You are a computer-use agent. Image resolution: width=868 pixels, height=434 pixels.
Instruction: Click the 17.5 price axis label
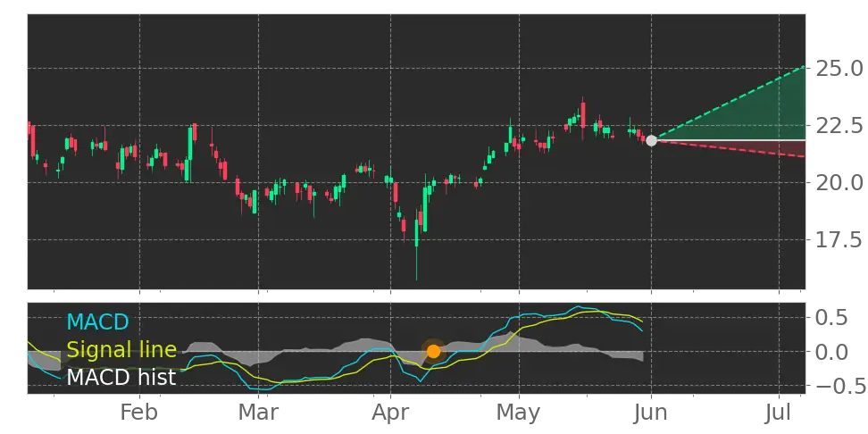click(839, 239)
